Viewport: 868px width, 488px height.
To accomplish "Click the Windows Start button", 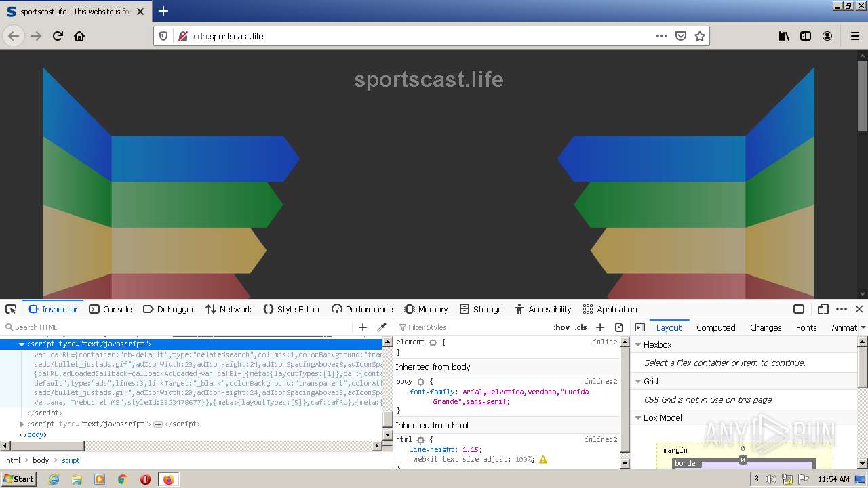I will [x=18, y=479].
